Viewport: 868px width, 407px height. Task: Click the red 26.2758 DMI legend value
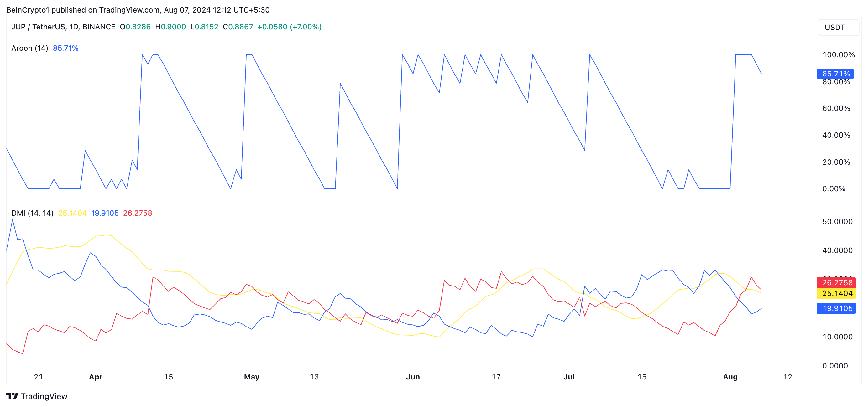[138, 213]
